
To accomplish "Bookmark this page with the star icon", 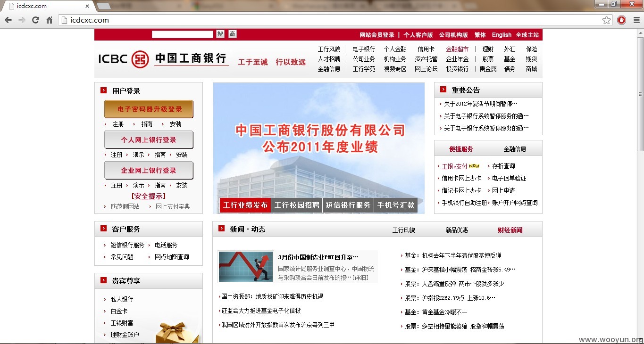I will [x=607, y=20].
